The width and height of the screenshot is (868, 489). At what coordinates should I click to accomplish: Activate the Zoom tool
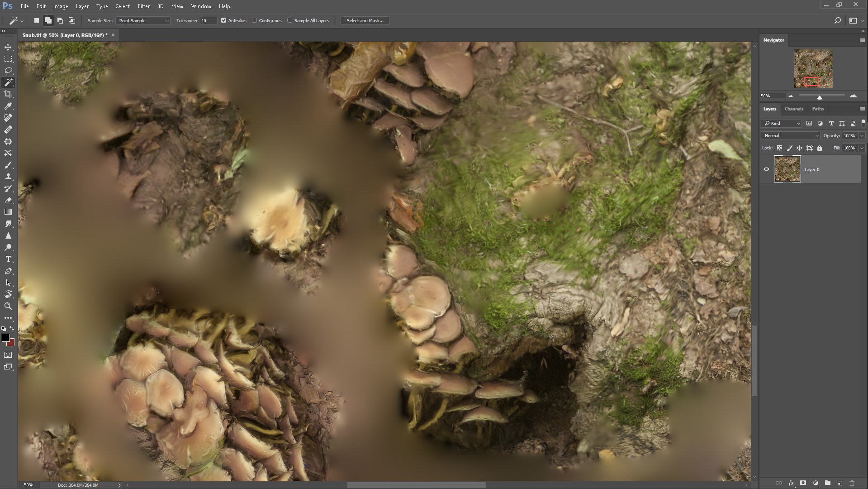(x=8, y=307)
